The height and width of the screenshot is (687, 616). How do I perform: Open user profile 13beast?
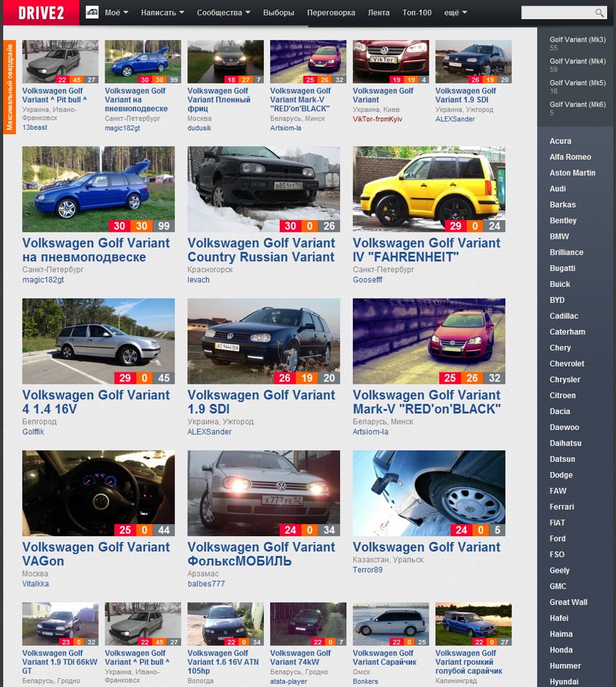[x=35, y=127]
